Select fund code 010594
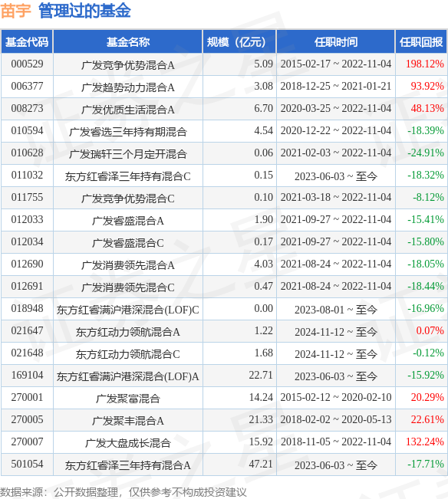 pos(27,131)
